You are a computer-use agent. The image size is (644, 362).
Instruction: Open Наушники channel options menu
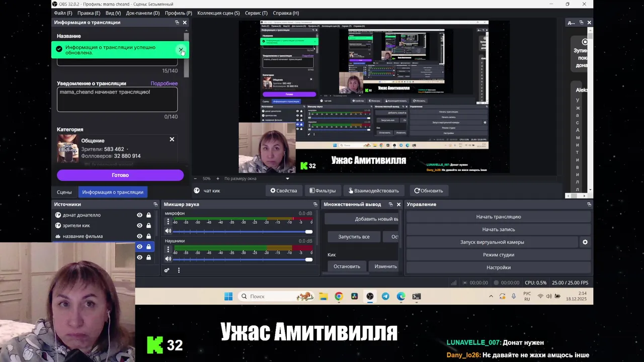pos(168,249)
